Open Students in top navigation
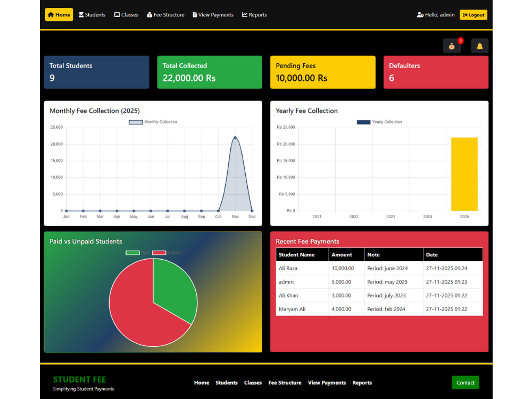532x399 pixels. [x=92, y=14]
